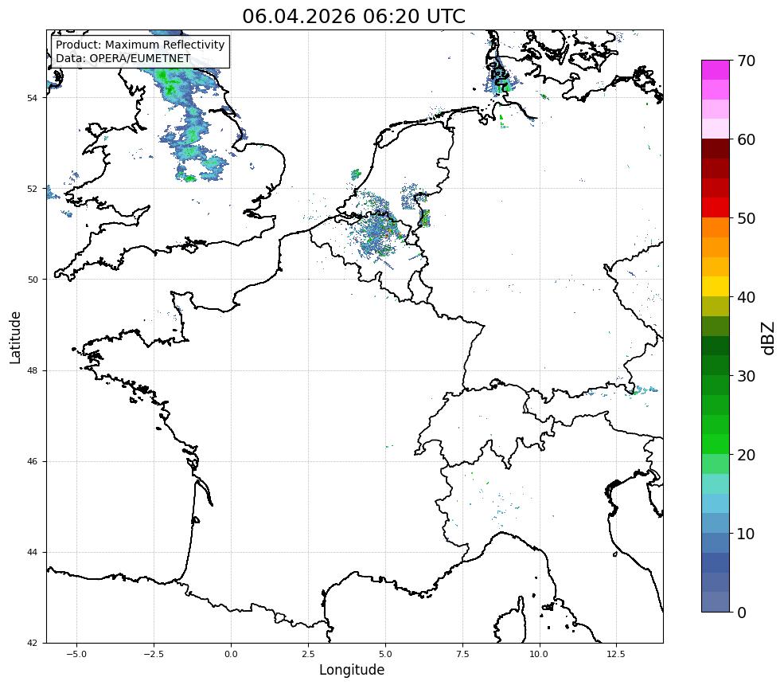Viewport: 784px width, 685px height.
Task: Click the colorbar tick label 10
Action: [x=746, y=534]
